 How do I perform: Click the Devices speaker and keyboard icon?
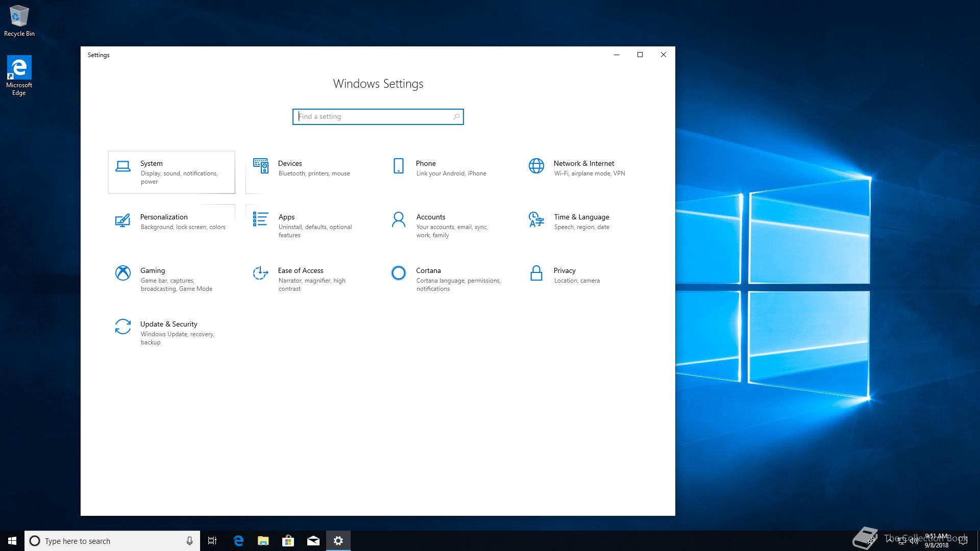click(261, 166)
